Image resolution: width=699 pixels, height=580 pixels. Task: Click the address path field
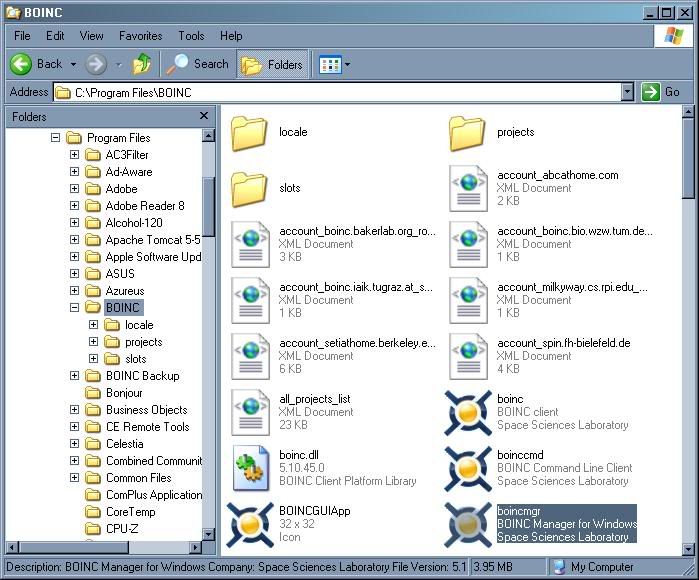click(x=337, y=92)
